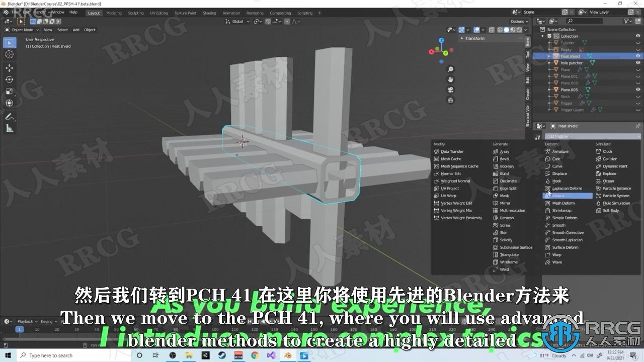
Task: Open the Playback dropdown in timeline
Action: (27, 321)
